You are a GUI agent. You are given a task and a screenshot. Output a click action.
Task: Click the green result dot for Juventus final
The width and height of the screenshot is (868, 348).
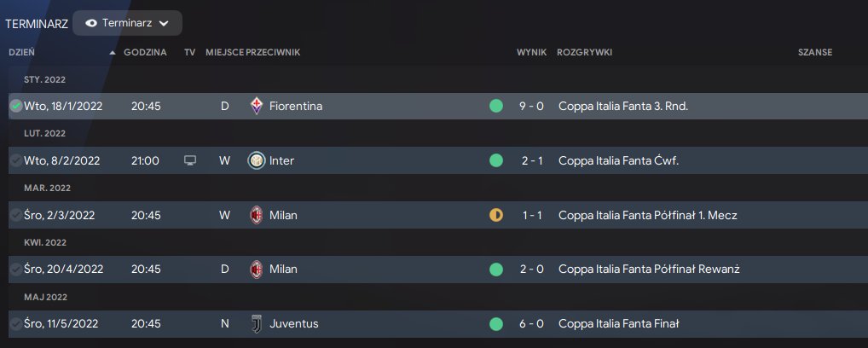coord(495,323)
